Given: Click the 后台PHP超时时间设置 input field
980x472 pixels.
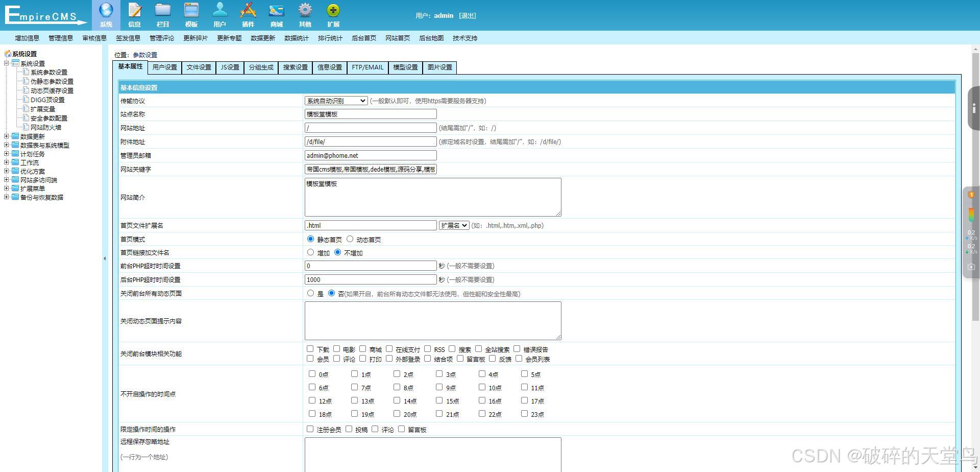Looking at the screenshot, I should (x=371, y=279).
